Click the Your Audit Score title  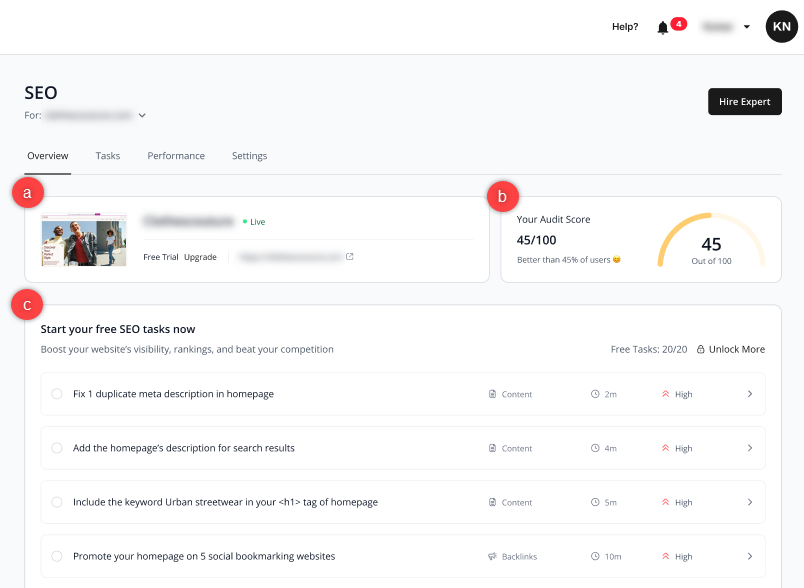click(553, 219)
